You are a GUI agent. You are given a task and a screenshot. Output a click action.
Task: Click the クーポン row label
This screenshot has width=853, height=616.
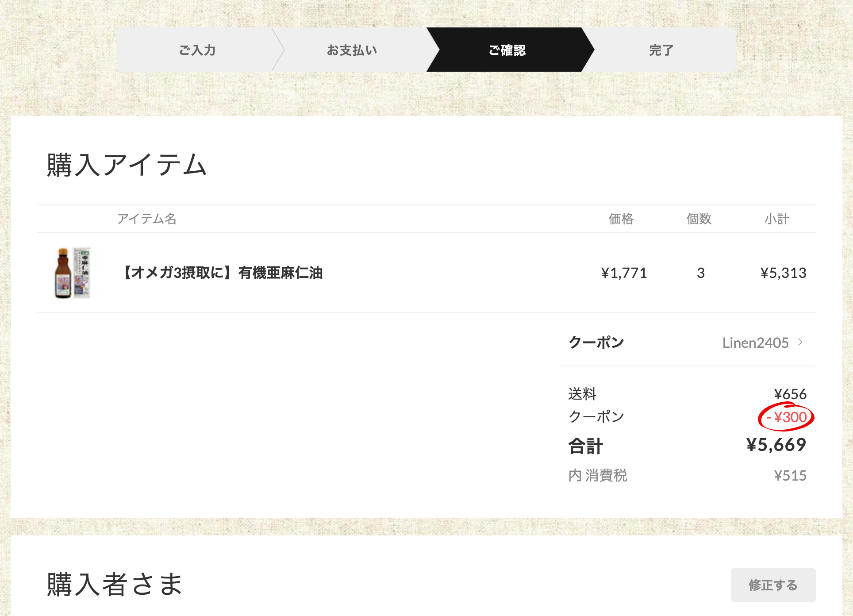pos(596,342)
